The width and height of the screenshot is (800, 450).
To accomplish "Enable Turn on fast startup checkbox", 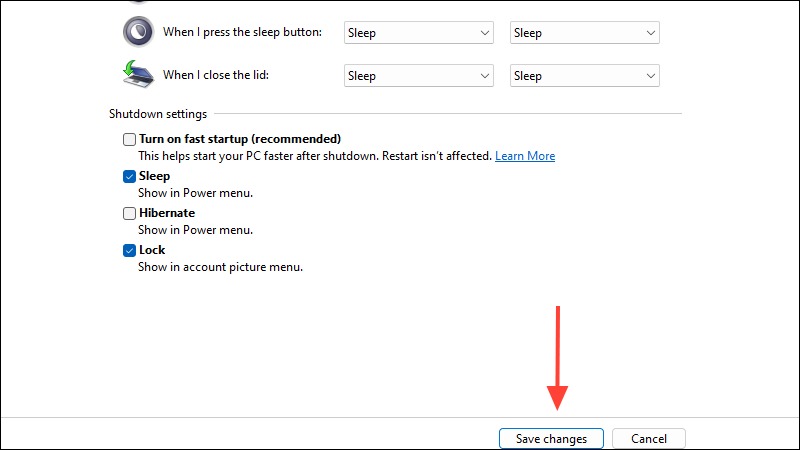I will pos(129,139).
